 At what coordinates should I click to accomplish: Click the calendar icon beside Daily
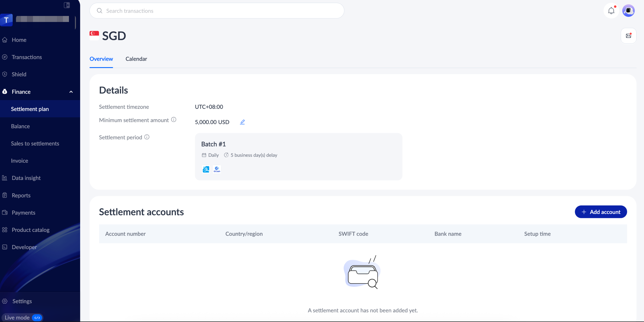pos(204,155)
